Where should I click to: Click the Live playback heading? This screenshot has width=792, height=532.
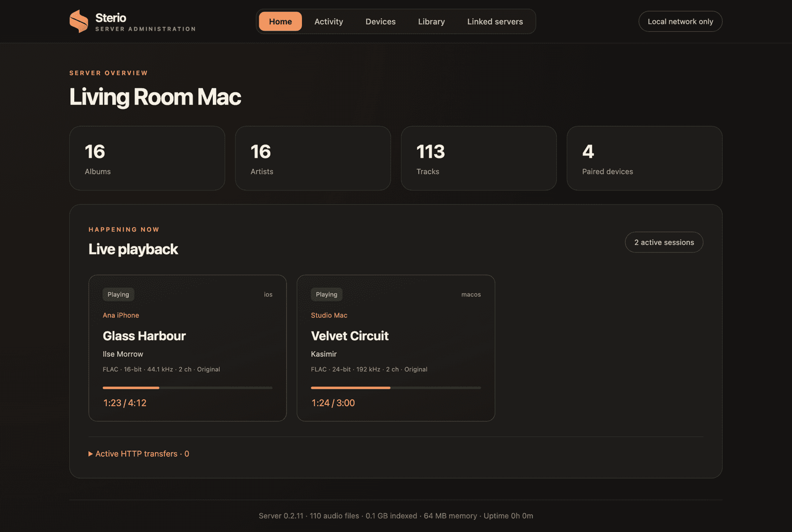133,249
